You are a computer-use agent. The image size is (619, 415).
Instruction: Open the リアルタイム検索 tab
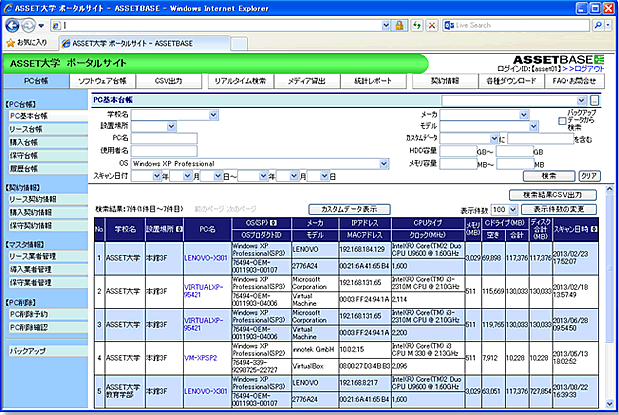click(x=240, y=81)
